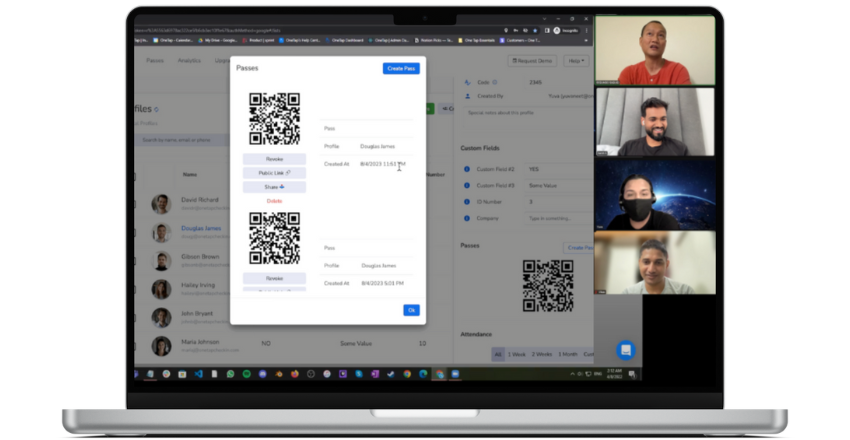Open Visual Studio Code from taskbar

[198, 374]
